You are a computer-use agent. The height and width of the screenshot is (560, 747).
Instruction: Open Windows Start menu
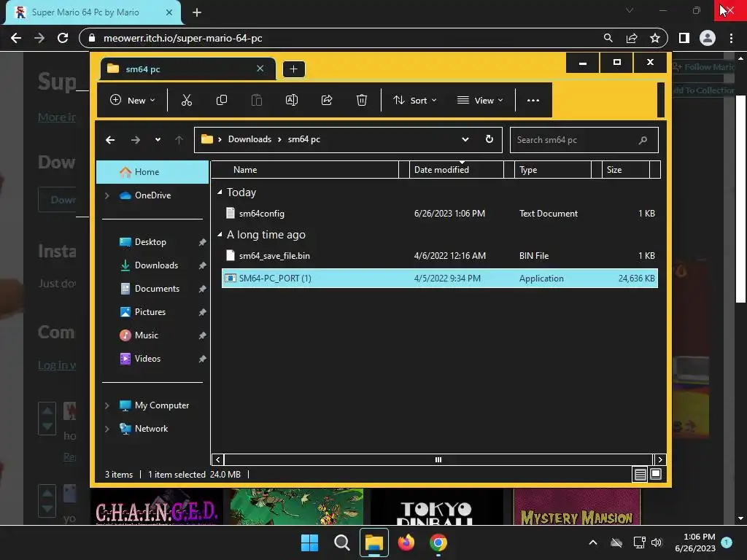(x=309, y=542)
